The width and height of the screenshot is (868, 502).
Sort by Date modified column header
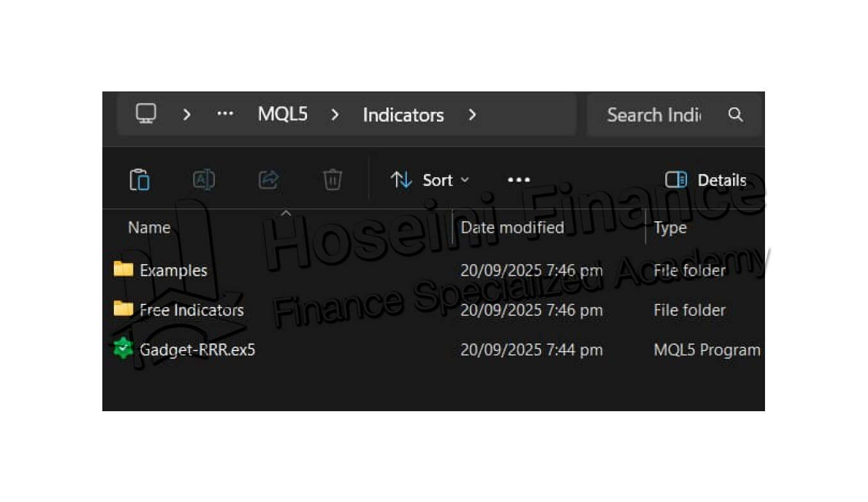512,228
